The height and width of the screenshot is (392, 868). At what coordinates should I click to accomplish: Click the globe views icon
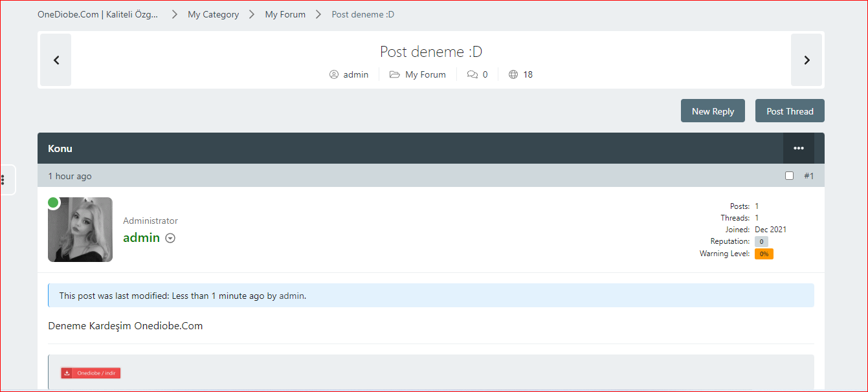coord(513,74)
